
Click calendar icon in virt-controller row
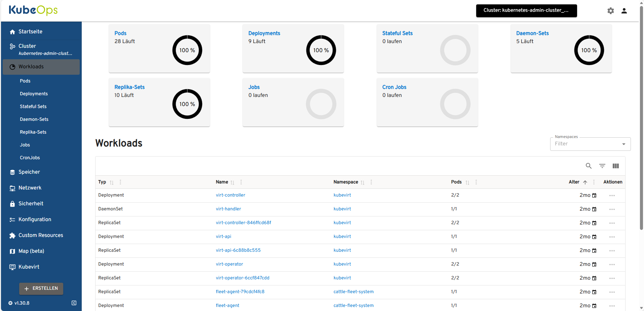[594, 196]
